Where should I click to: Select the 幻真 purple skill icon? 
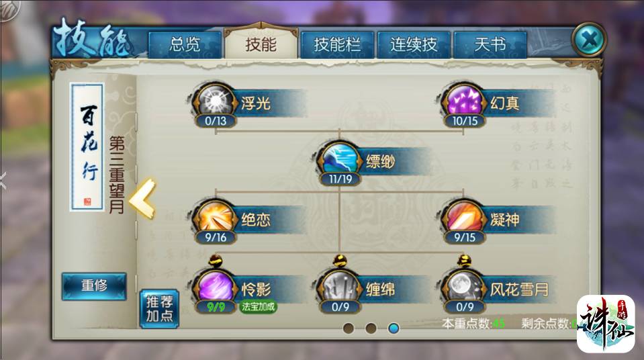click(x=464, y=101)
